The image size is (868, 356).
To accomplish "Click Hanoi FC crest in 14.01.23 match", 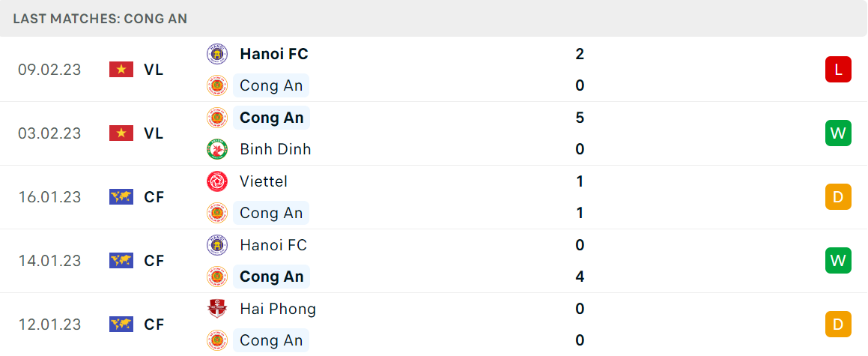I will (x=216, y=245).
